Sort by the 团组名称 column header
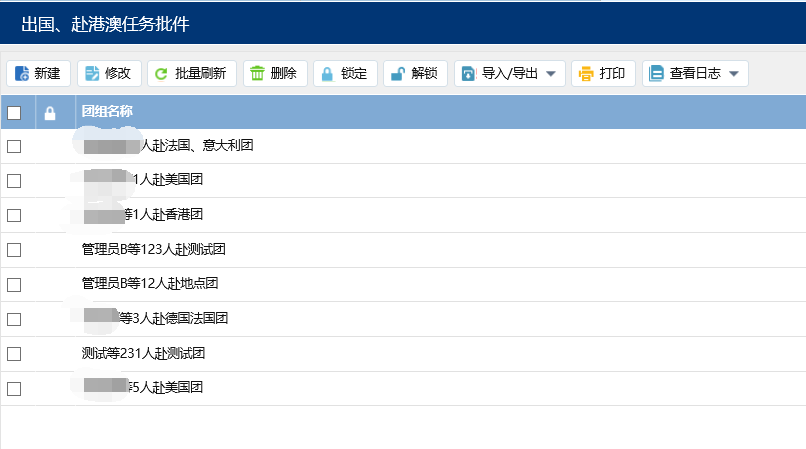The width and height of the screenshot is (806, 449). click(x=107, y=112)
